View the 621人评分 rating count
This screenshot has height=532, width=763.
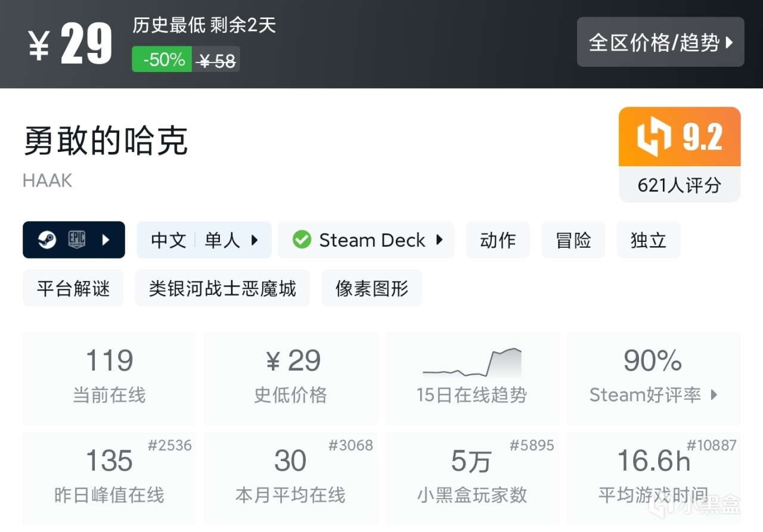pos(680,185)
